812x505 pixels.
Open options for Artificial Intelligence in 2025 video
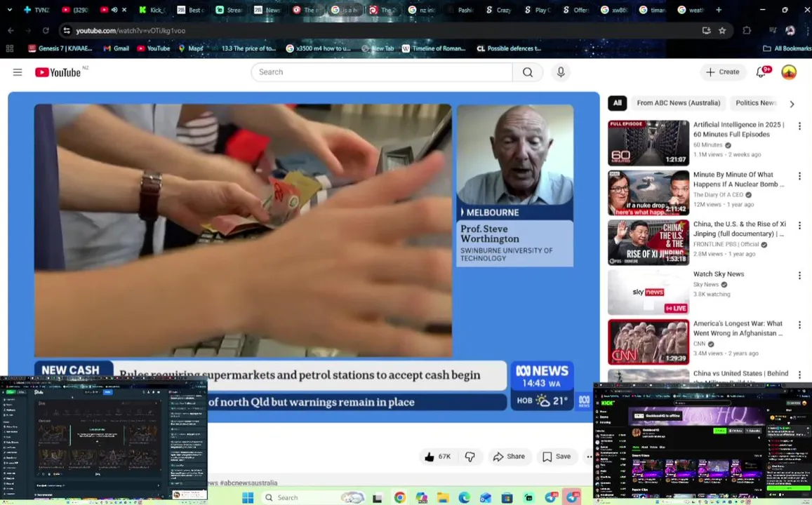pyautogui.click(x=799, y=126)
